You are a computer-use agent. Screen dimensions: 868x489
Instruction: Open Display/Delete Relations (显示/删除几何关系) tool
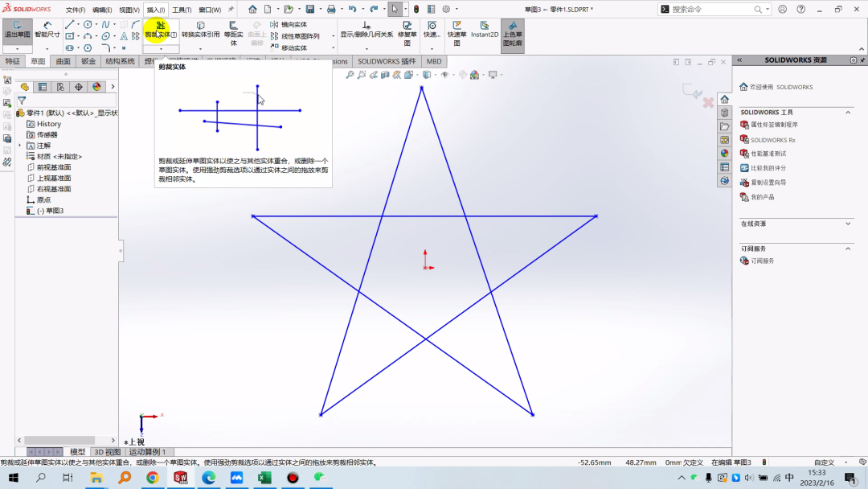(x=366, y=30)
